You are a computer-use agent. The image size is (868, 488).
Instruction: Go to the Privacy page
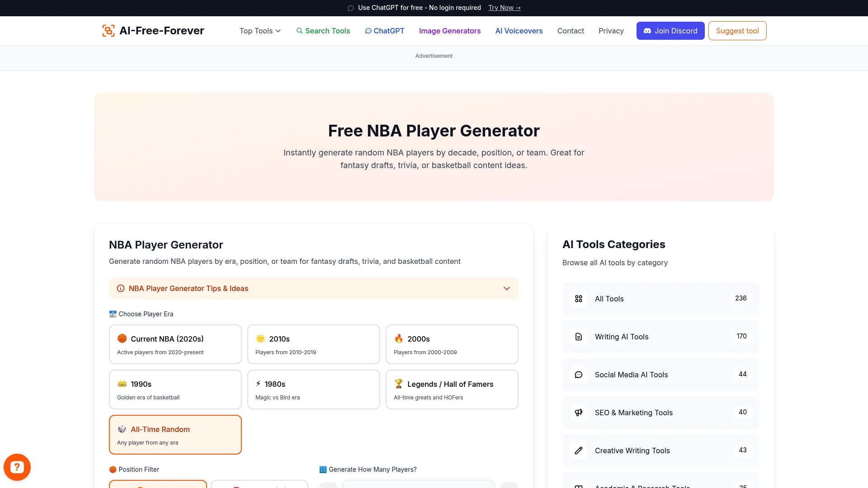(611, 31)
